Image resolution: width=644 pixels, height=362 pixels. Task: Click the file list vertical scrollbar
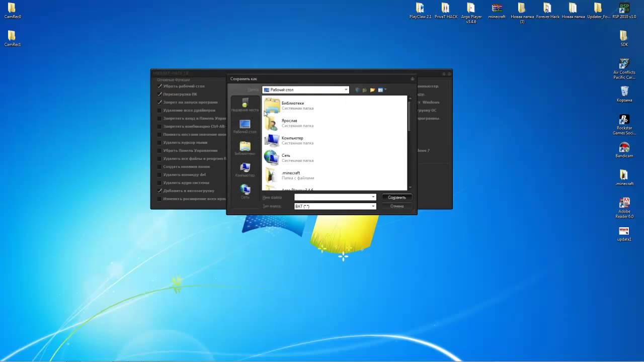(409, 143)
